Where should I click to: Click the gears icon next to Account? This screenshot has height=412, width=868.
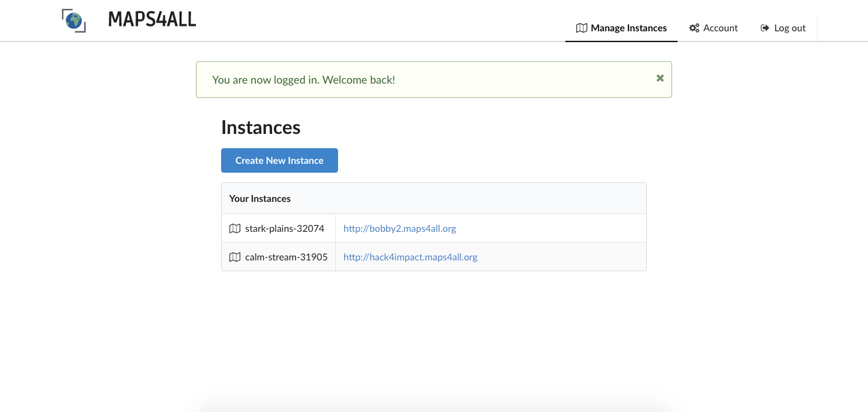(694, 28)
